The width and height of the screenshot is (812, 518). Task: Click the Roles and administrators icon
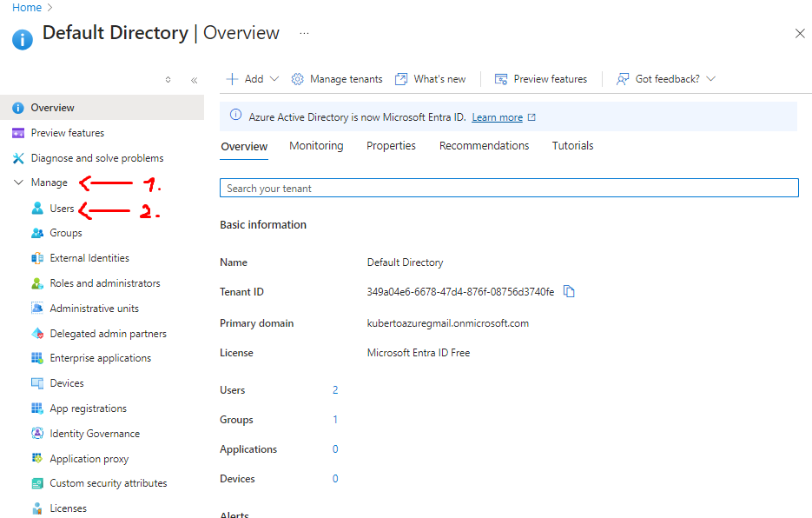37,283
